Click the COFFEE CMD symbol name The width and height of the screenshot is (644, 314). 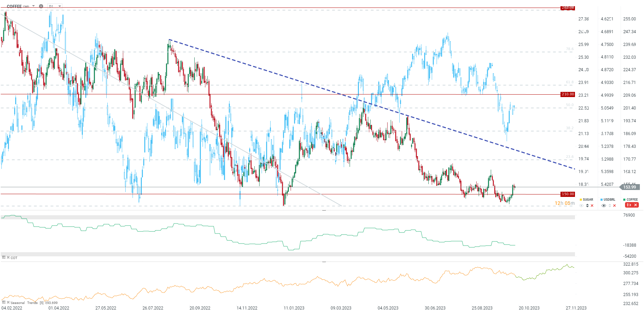(x=18, y=6)
